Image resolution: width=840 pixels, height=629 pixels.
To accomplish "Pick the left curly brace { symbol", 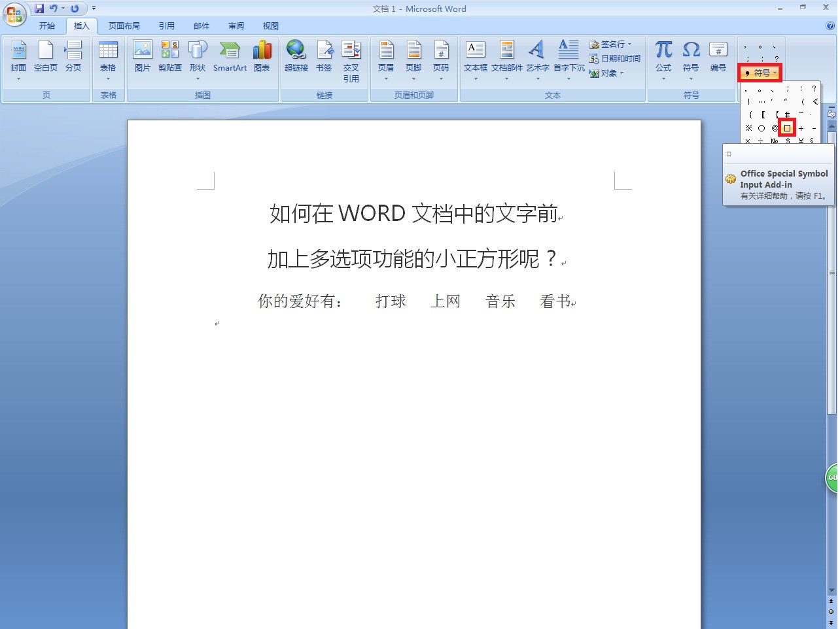I will [750, 115].
